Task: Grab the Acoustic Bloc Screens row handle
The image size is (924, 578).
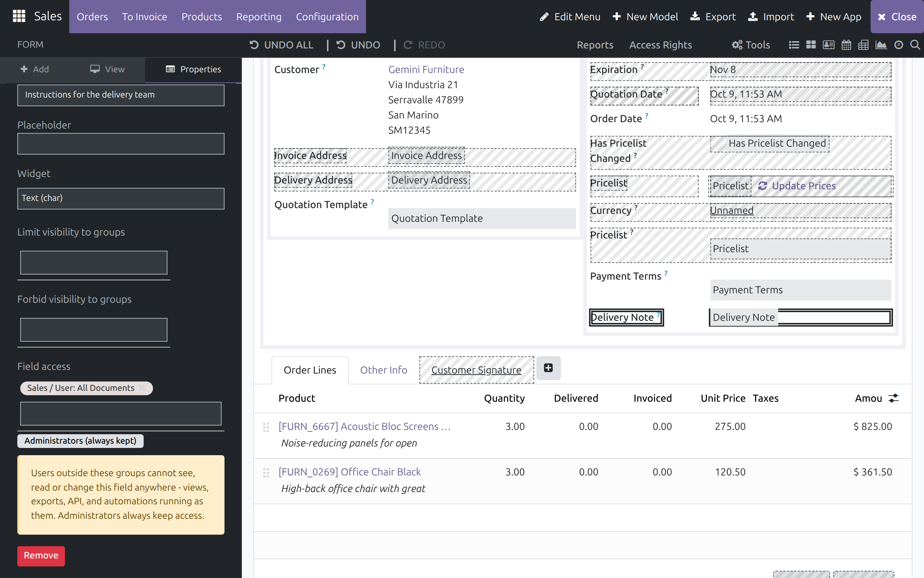Action: [x=266, y=427]
